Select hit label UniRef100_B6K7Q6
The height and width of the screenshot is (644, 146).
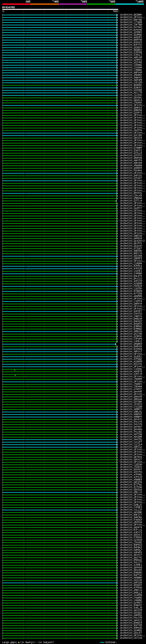[131, 20]
